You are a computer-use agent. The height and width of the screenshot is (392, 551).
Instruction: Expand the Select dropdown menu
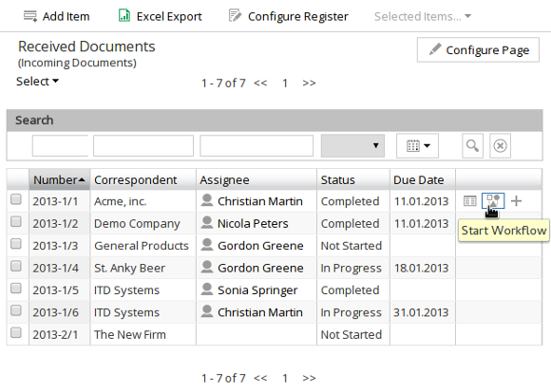(x=37, y=82)
